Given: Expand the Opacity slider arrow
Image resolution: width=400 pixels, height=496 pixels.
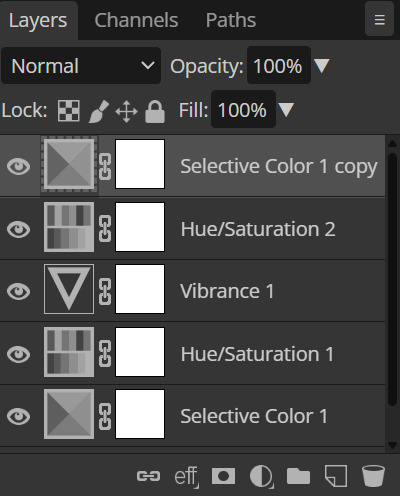Looking at the screenshot, I should [322, 66].
